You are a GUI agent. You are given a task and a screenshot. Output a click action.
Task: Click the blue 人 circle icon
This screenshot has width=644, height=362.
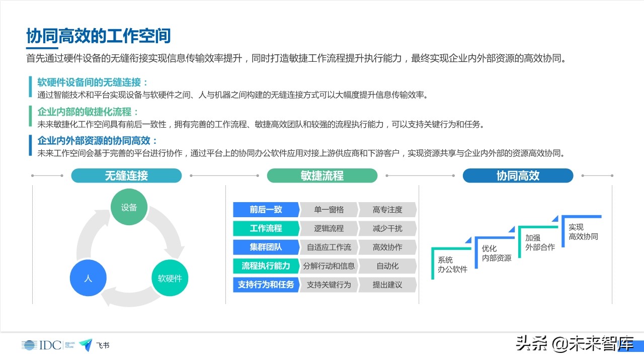point(89,277)
